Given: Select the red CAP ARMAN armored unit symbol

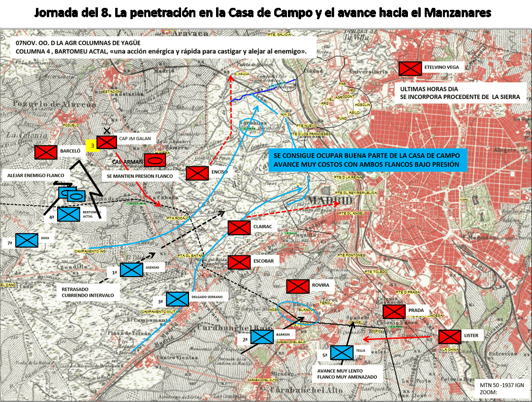Looking at the screenshot, I should coord(155,160).
